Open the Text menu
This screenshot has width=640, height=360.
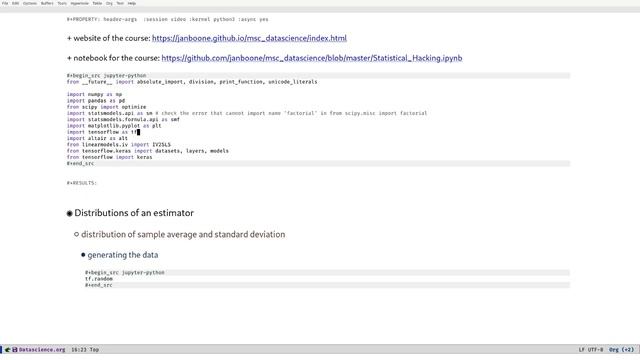pos(120,3)
